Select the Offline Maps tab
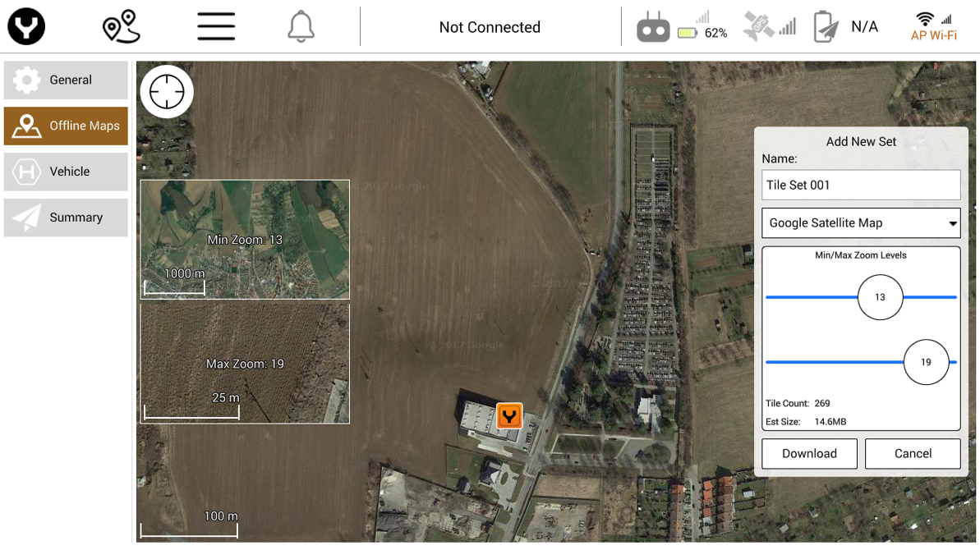The image size is (980, 550). click(66, 126)
